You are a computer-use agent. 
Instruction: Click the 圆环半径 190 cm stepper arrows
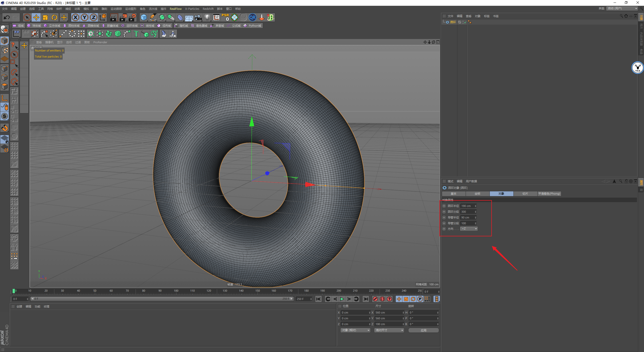[475, 206]
